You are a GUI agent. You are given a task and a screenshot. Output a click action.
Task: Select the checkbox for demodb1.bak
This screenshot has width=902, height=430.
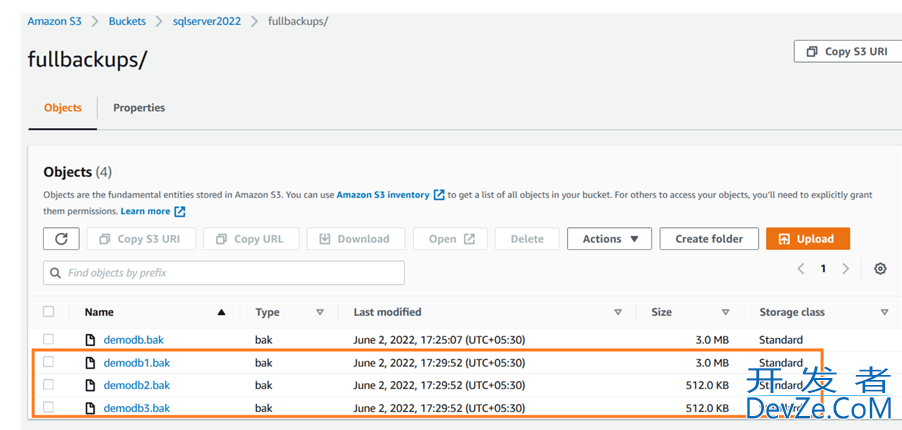pos(48,361)
